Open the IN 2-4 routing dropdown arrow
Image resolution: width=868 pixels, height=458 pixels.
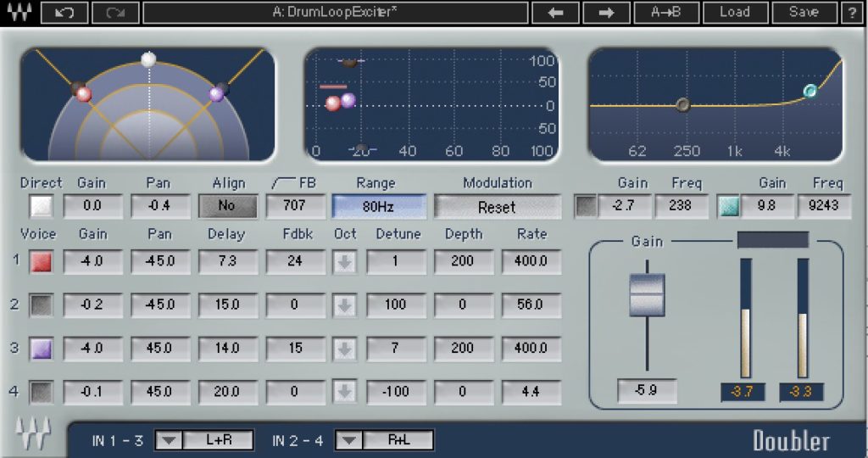click(x=348, y=441)
